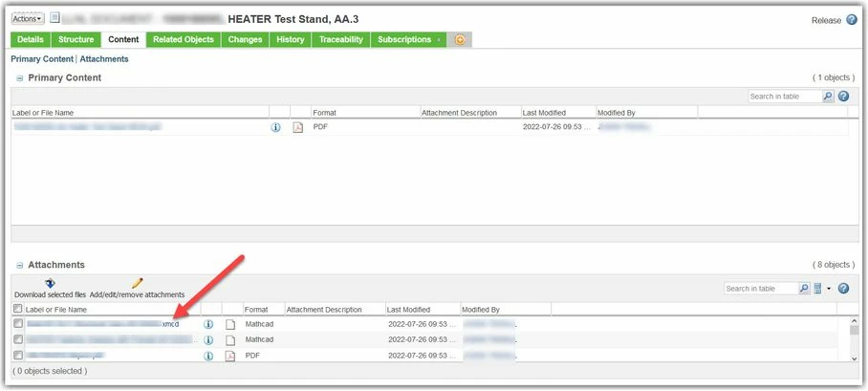Open the Related Objects tab
This screenshot has width=868, height=391.
click(x=184, y=40)
